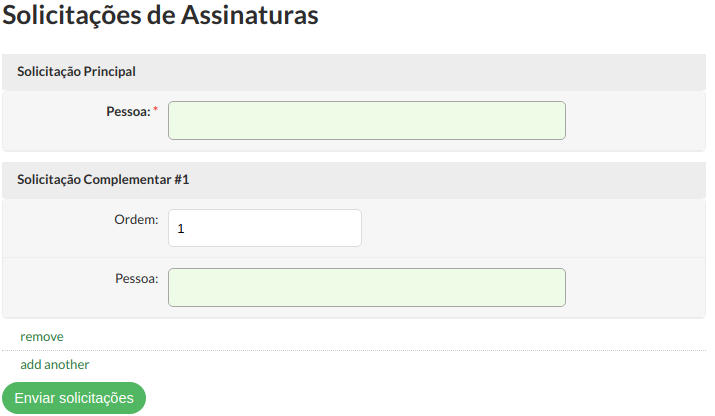This screenshot has width=715, height=416.
Task: Choose a person for complementary request #1
Action: (x=366, y=287)
